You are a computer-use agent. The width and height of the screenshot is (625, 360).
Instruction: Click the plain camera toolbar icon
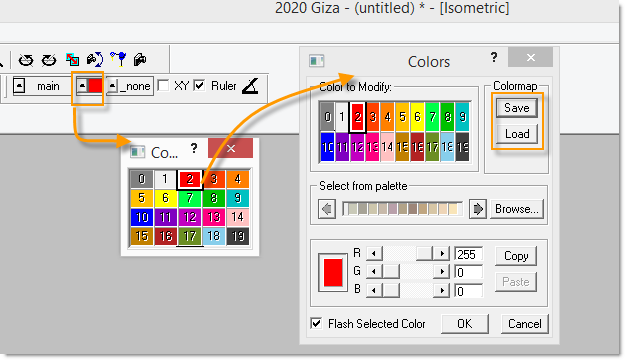pyautogui.click(x=140, y=60)
